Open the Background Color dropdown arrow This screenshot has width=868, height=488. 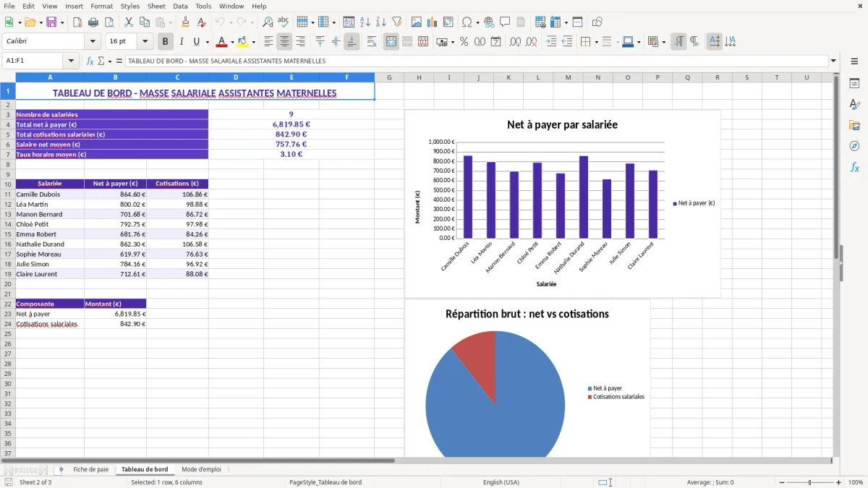253,42
